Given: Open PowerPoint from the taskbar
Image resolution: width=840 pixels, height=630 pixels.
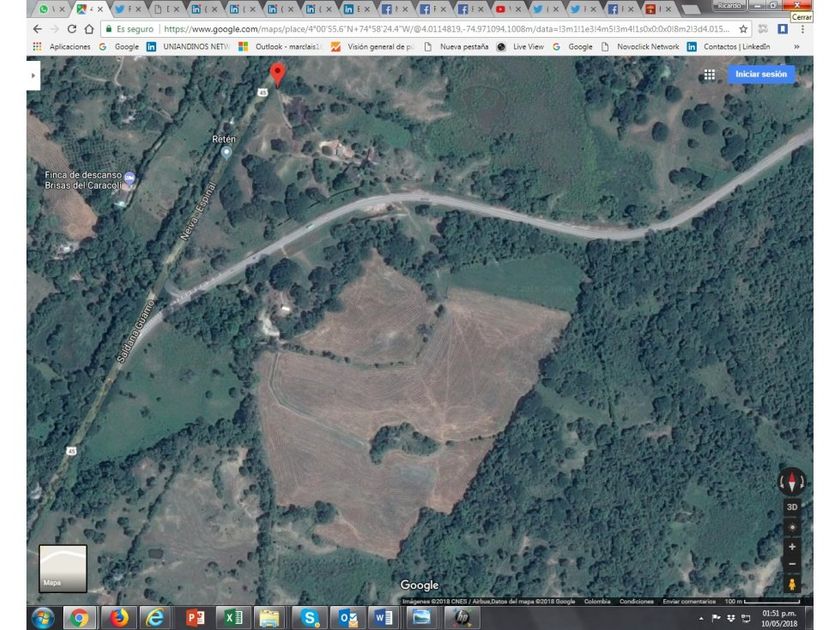Looking at the screenshot, I should (x=195, y=618).
